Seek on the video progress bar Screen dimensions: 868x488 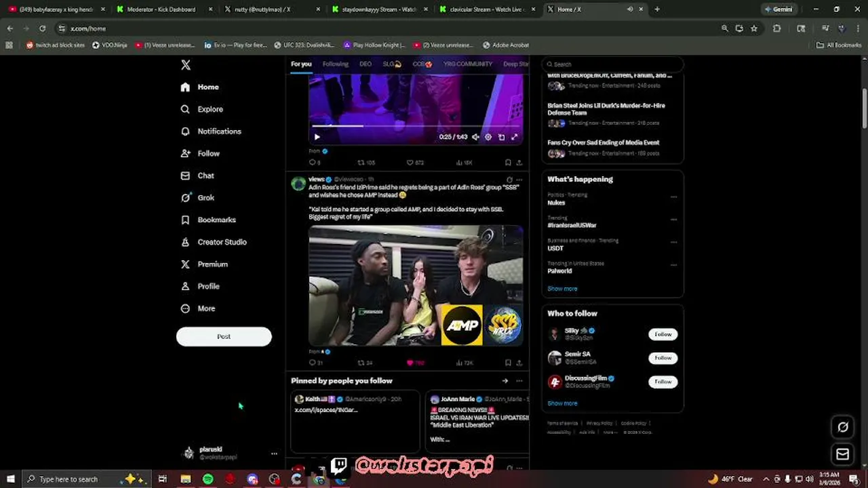tap(416, 126)
